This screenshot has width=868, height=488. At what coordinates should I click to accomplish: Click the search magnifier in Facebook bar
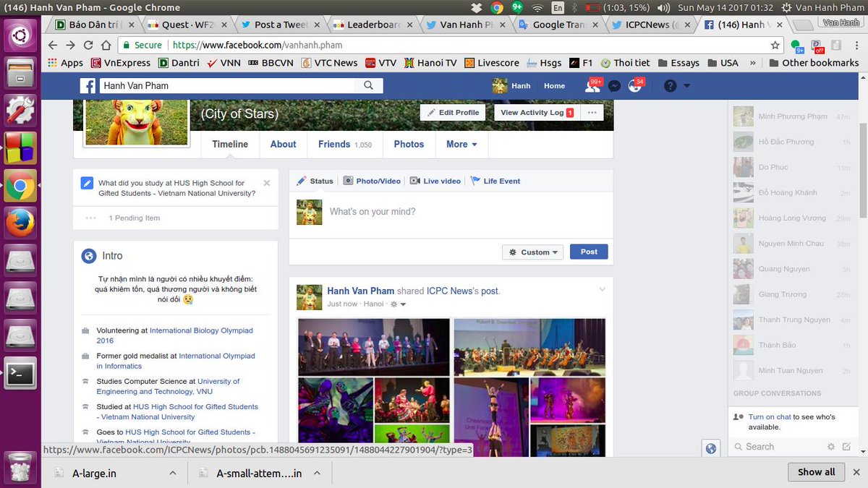[x=369, y=85]
